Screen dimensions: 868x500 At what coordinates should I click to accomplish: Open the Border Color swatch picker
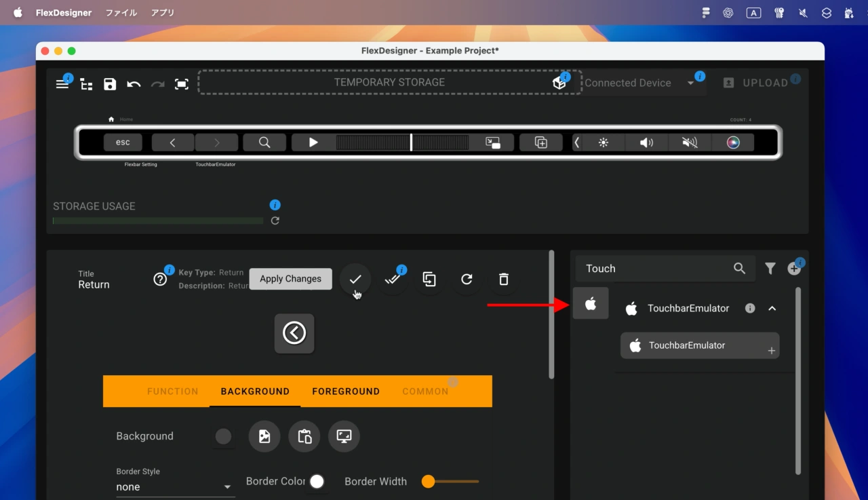(x=316, y=481)
